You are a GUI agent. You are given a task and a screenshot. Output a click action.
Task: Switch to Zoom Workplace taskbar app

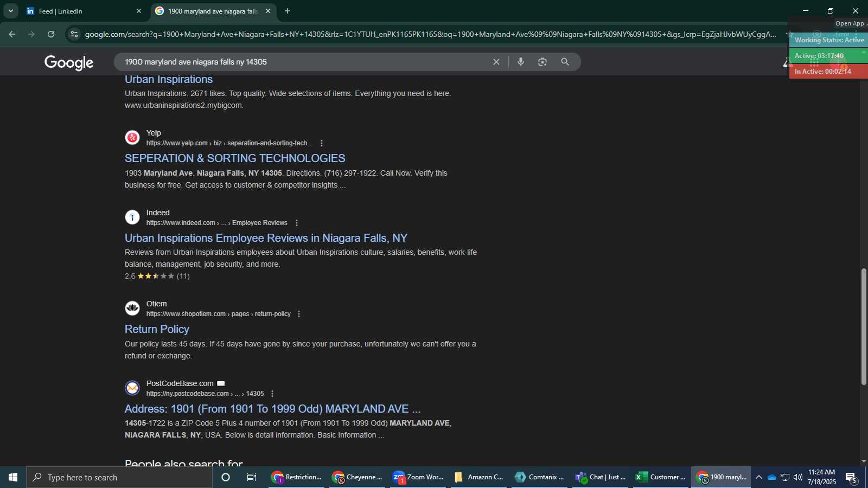pyautogui.click(x=418, y=477)
